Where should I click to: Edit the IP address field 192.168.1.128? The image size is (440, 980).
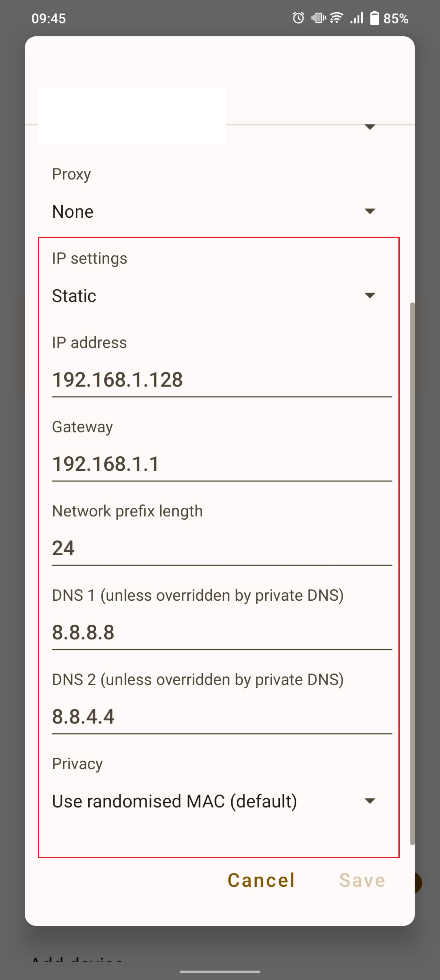tap(222, 380)
